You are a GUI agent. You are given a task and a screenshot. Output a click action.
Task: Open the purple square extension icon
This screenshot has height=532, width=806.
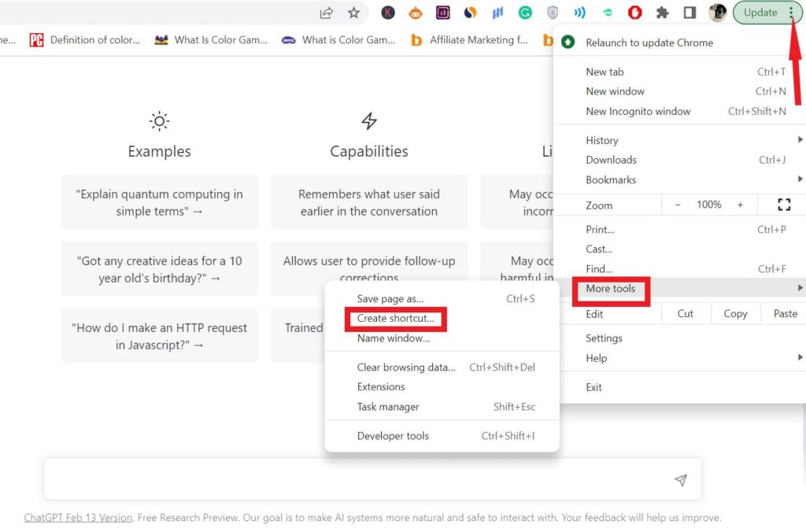[442, 13]
